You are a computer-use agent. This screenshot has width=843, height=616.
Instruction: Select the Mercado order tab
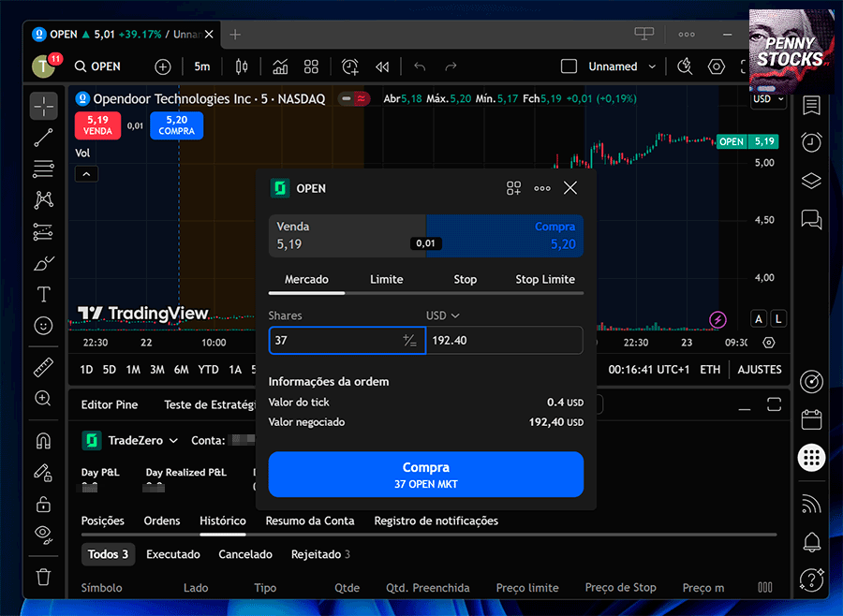point(306,280)
